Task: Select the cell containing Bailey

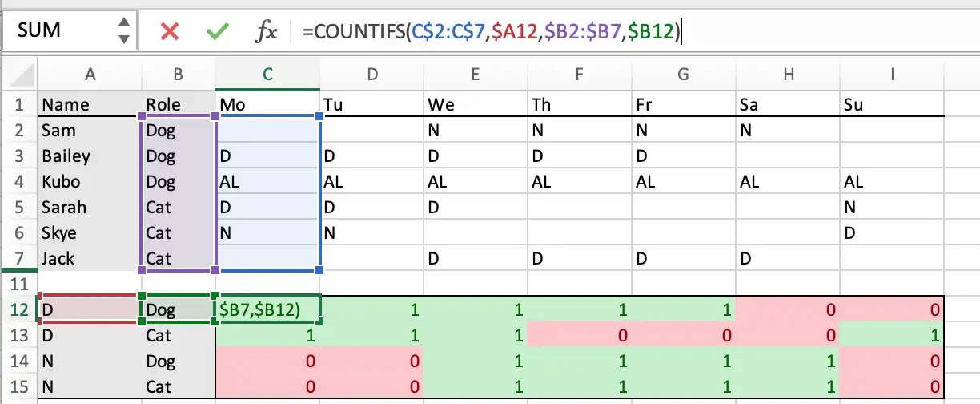Action: [x=90, y=156]
